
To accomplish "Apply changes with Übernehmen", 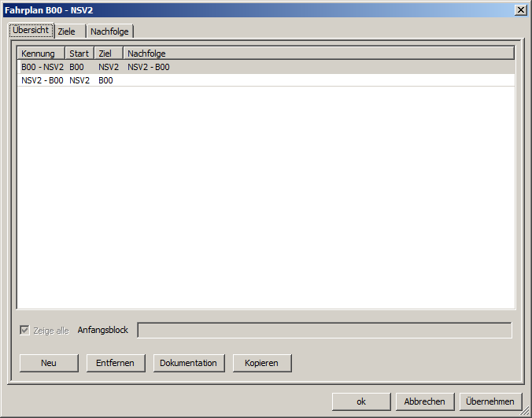I will pyautogui.click(x=490, y=401).
